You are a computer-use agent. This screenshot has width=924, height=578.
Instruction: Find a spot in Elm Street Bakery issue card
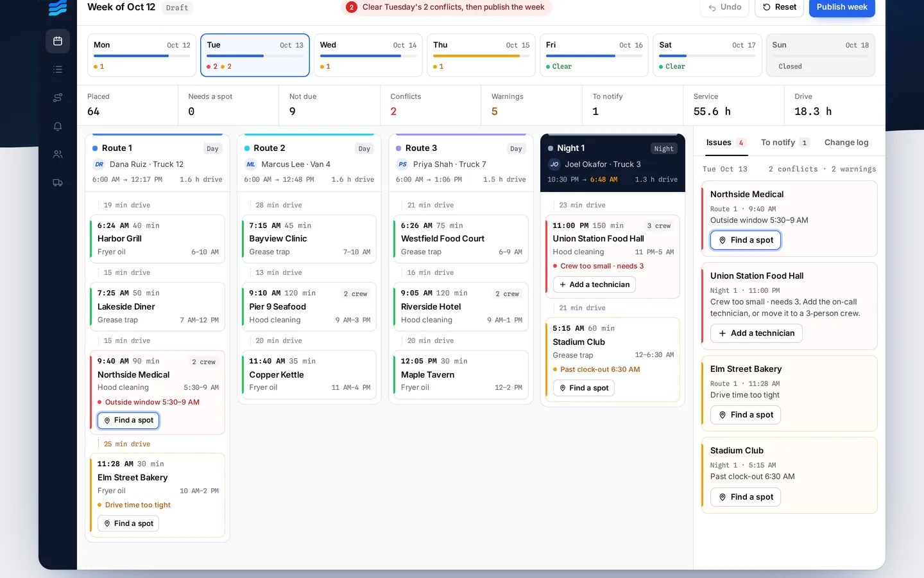(x=746, y=415)
